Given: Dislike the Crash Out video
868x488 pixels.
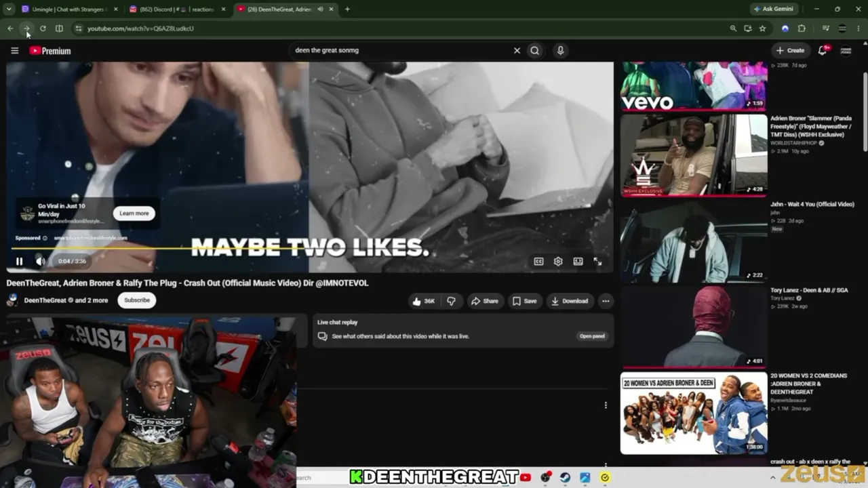Looking at the screenshot, I should 451,301.
